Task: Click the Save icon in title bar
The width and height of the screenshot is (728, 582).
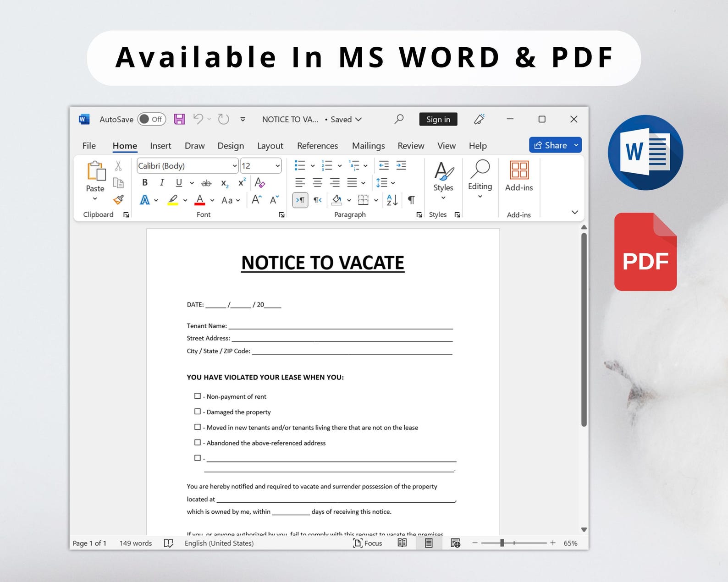Action: pos(179,119)
